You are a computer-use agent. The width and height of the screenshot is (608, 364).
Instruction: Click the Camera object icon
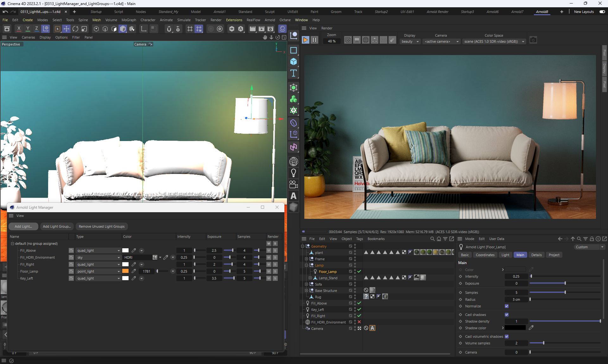point(294,184)
